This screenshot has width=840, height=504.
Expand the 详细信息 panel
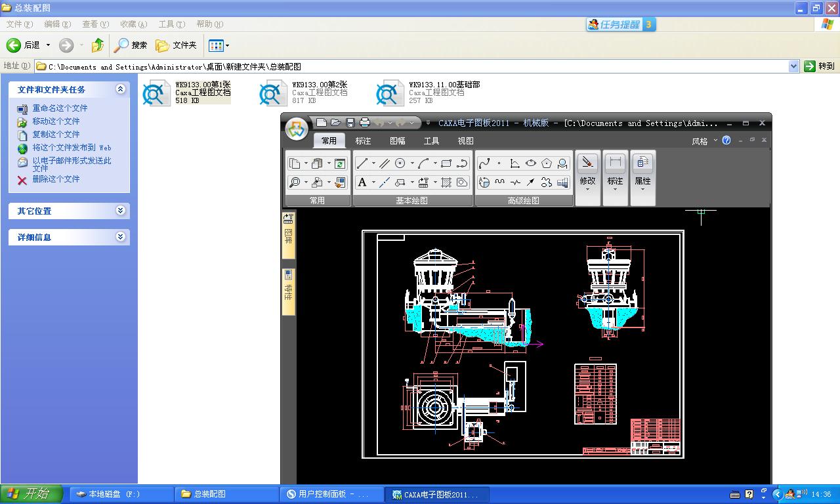click(x=120, y=237)
